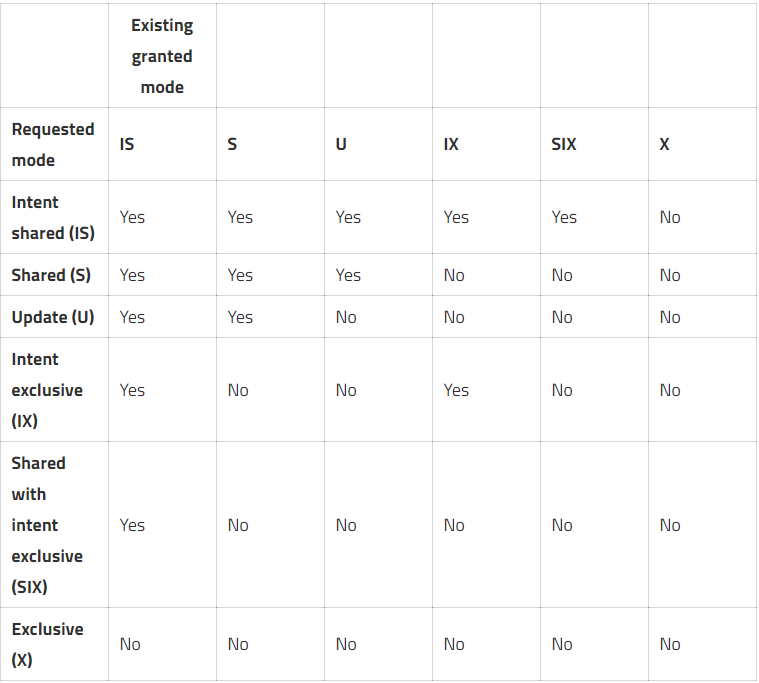Select the SIX column header

[x=564, y=144]
